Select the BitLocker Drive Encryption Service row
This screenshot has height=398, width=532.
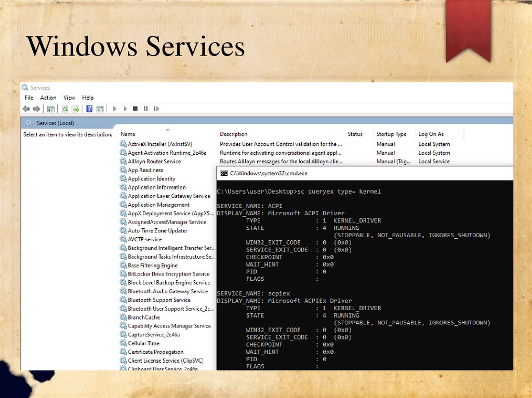(168, 274)
